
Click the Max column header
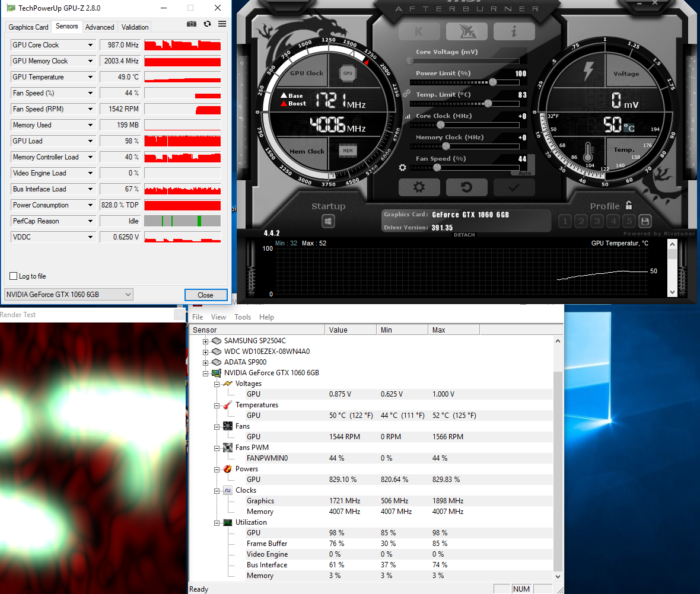(454, 330)
